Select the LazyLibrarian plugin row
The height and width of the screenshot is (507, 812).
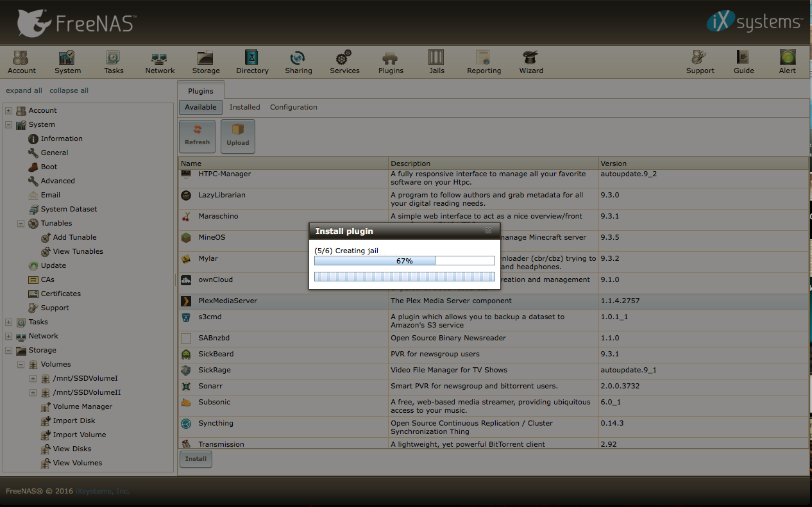pos(493,199)
